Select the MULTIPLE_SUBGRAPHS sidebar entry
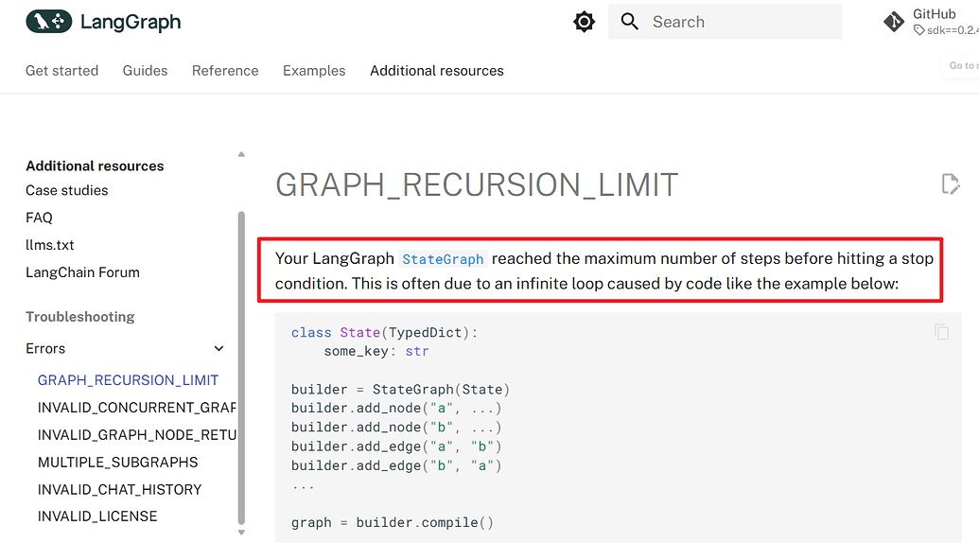Screen dimensions: 979x560 [117, 463]
